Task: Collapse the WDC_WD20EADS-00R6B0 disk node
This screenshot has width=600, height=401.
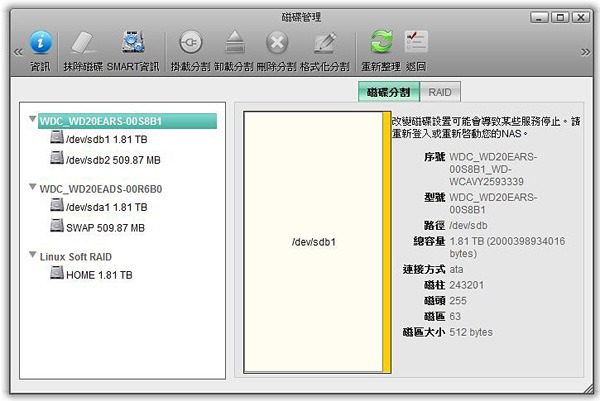Action: pos(33,188)
